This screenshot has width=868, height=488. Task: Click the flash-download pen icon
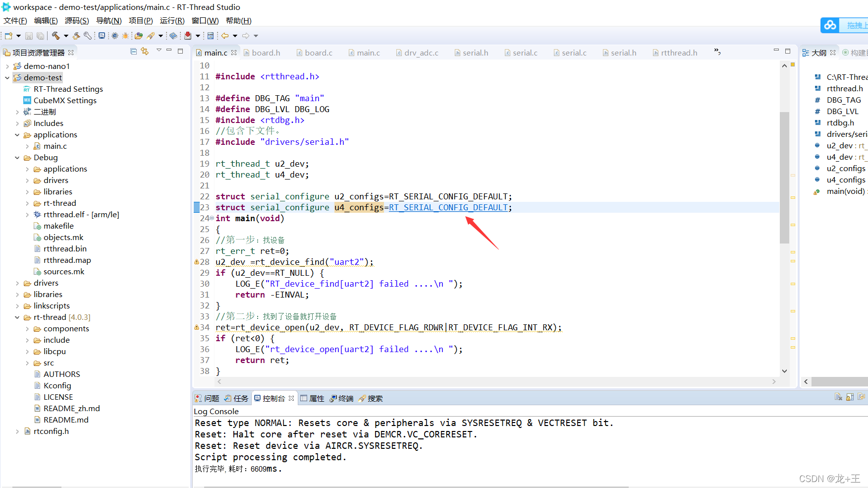pyautogui.click(x=151, y=36)
